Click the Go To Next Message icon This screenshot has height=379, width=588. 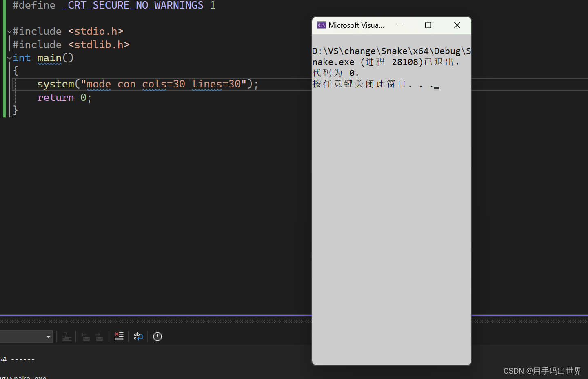pos(99,336)
